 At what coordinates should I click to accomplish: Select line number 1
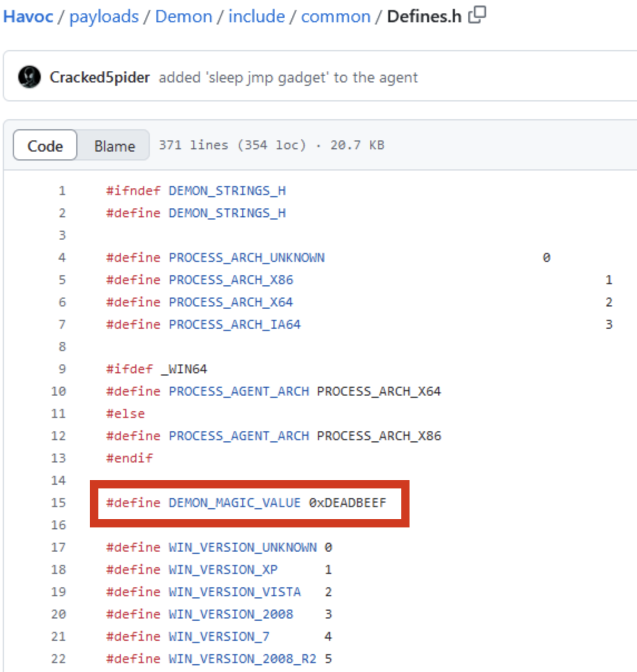pos(62,191)
